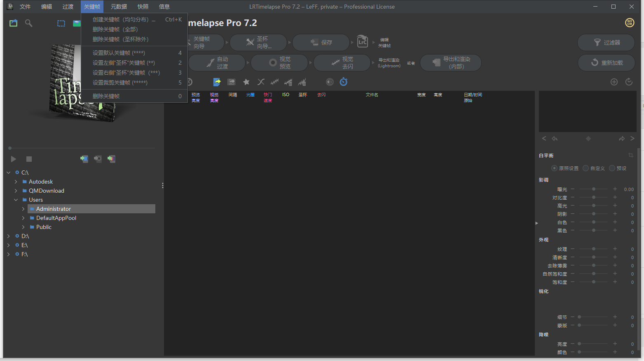The width and height of the screenshot is (644, 361).
Task: Choose 创建关键帧 (均匀分布) menu entry
Action: pos(134,19)
